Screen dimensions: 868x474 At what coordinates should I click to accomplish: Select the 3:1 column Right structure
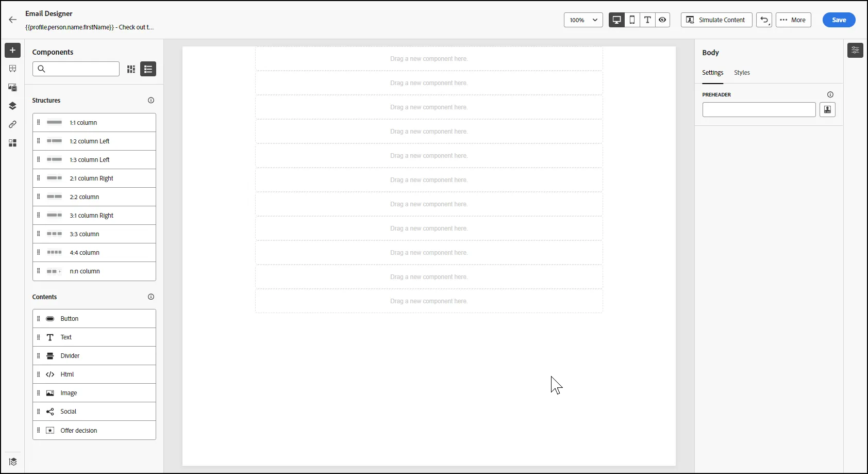click(94, 216)
